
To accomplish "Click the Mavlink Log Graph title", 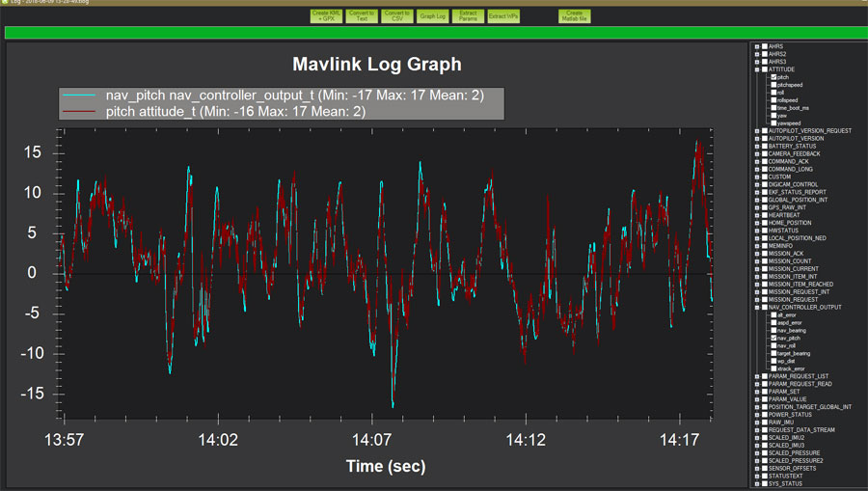I will tap(377, 65).
